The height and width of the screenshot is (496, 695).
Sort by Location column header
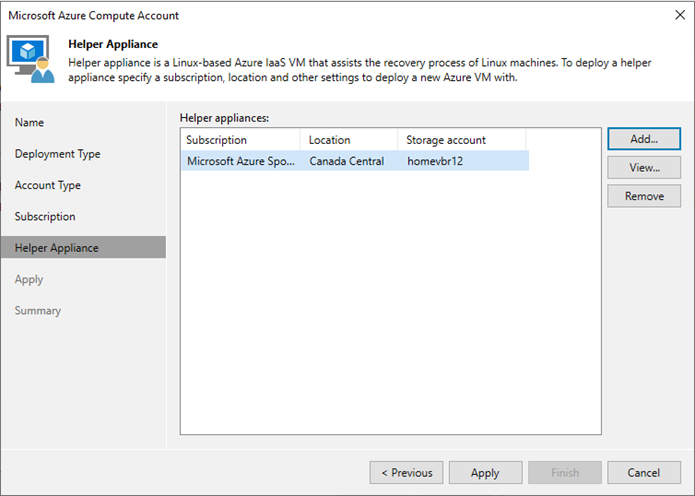349,140
